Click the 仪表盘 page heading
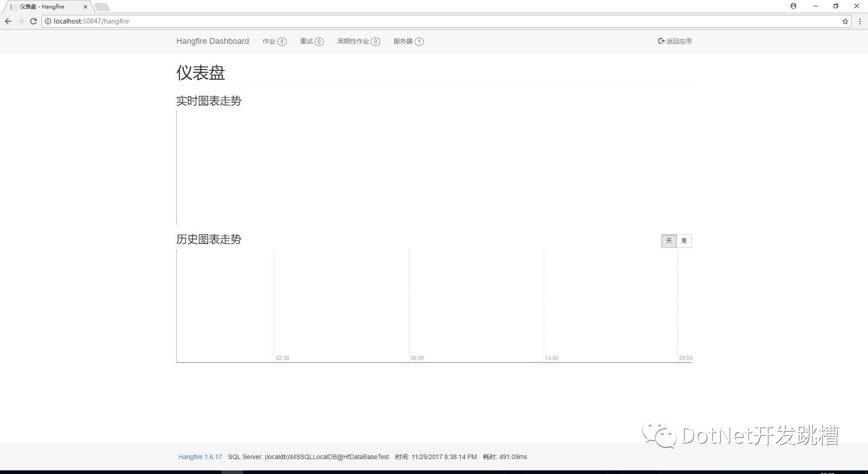This screenshot has height=474, width=868. click(201, 73)
